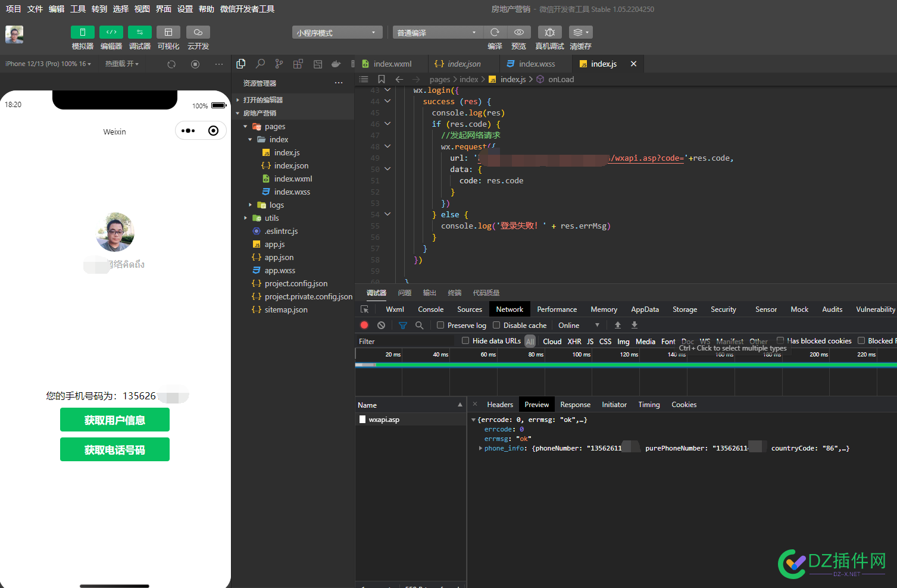The image size is (897, 588).
Task: Close the index.js editor tab
Action: click(633, 64)
